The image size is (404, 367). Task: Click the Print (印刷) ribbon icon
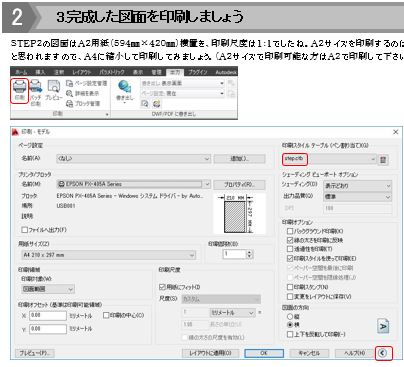[x=19, y=90]
